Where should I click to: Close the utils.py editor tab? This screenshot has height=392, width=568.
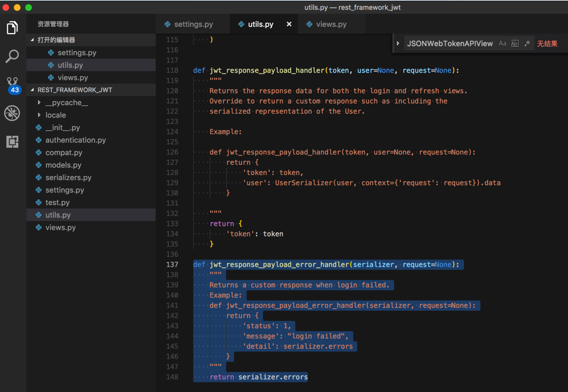(x=289, y=24)
